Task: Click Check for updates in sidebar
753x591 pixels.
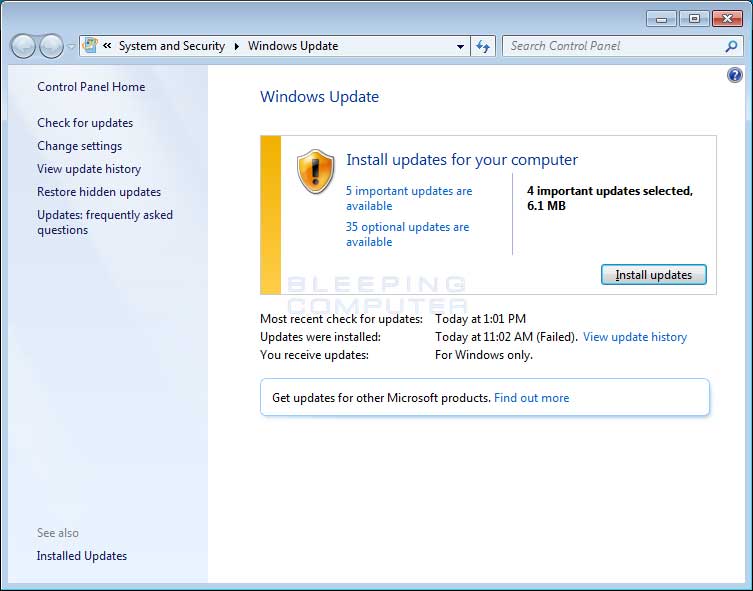Action: pyautogui.click(x=85, y=123)
